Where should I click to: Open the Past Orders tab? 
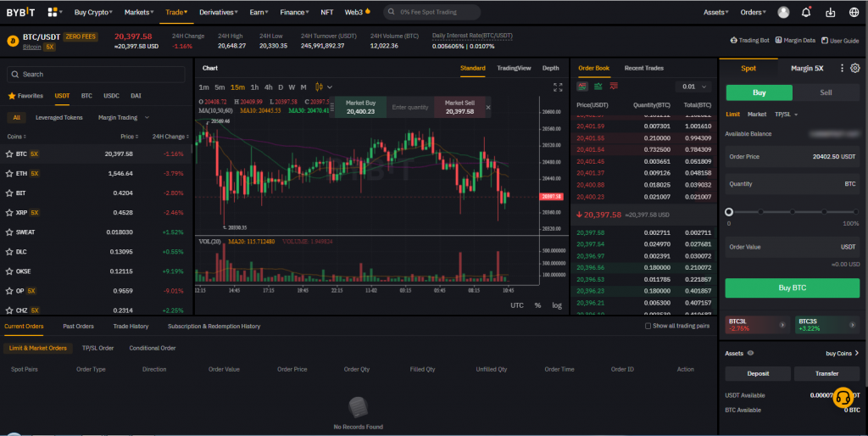(78, 327)
